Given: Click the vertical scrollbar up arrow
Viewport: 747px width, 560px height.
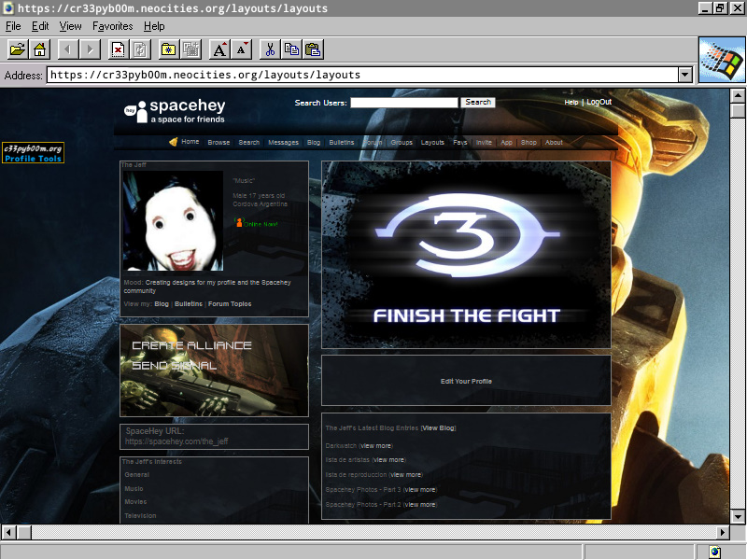Looking at the screenshot, I should tap(738, 96).
